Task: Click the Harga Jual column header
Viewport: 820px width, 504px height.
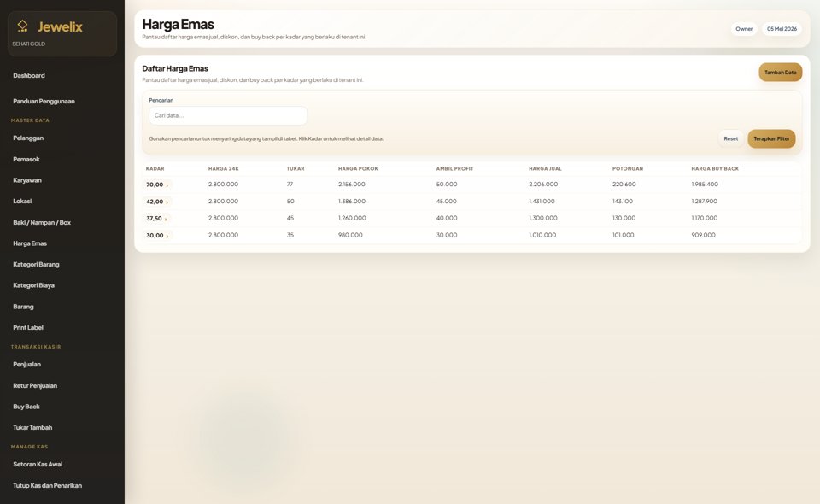Action: tap(545, 169)
